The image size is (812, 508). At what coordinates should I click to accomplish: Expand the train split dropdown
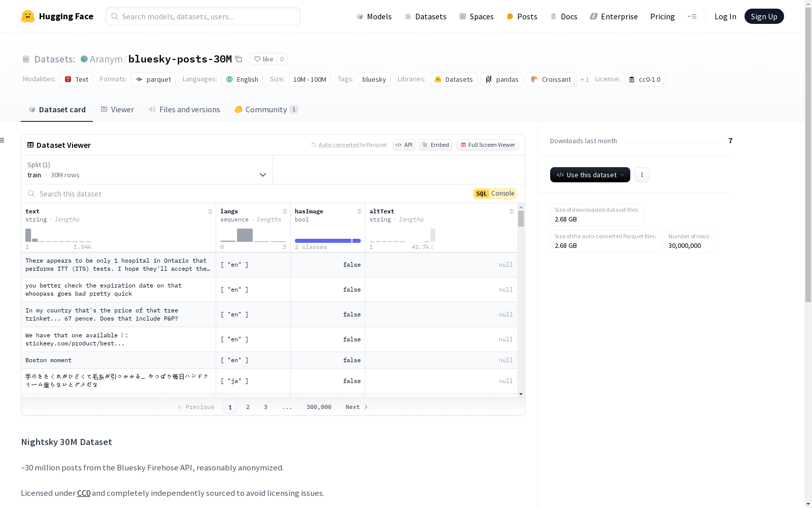(x=147, y=170)
